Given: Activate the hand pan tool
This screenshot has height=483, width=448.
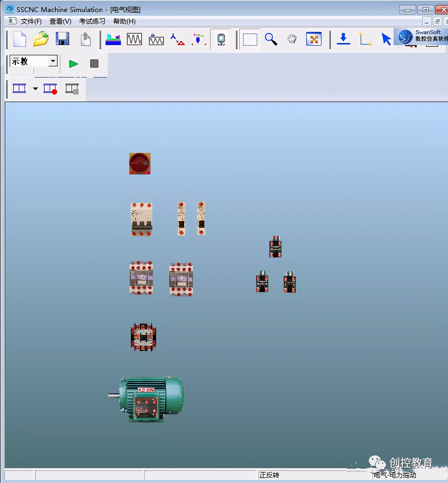Looking at the screenshot, I should [x=292, y=39].
